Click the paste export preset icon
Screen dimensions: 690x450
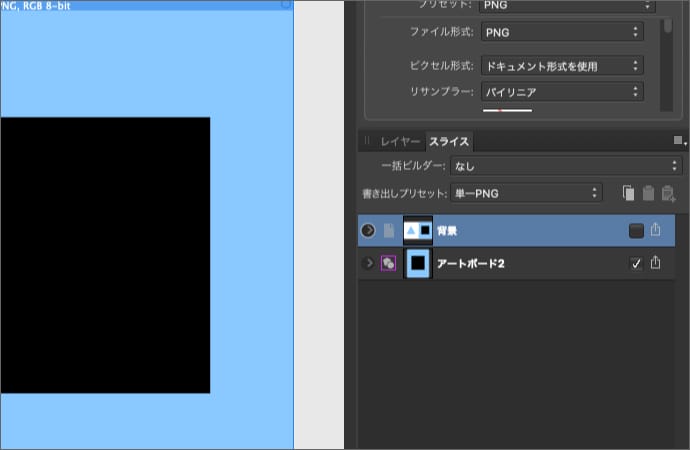click(648, 192)
